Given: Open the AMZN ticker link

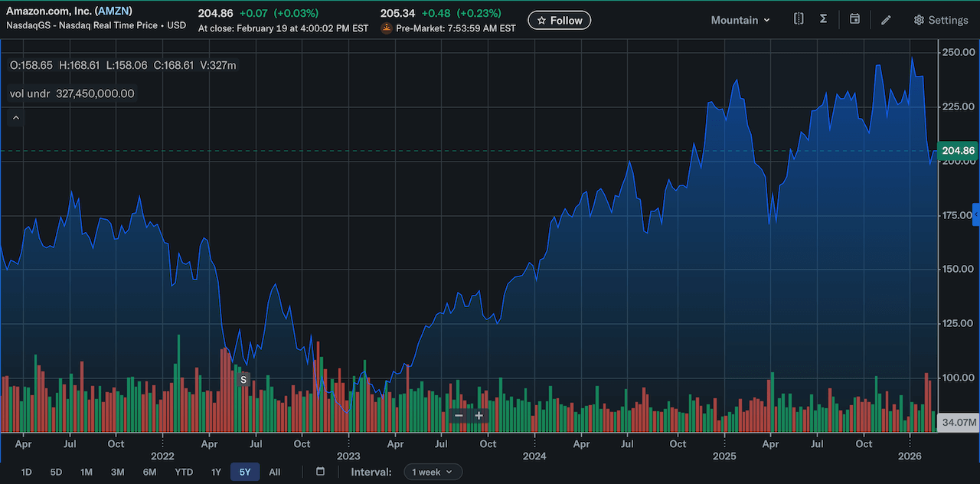Looking at the screenshot, I should coord(113,11).
